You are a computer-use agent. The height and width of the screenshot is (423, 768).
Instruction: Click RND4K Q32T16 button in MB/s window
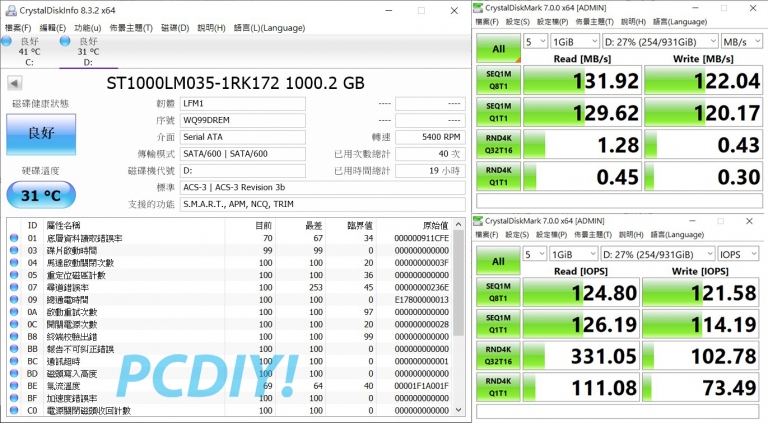pyautogui.click(x=499, y=144)
